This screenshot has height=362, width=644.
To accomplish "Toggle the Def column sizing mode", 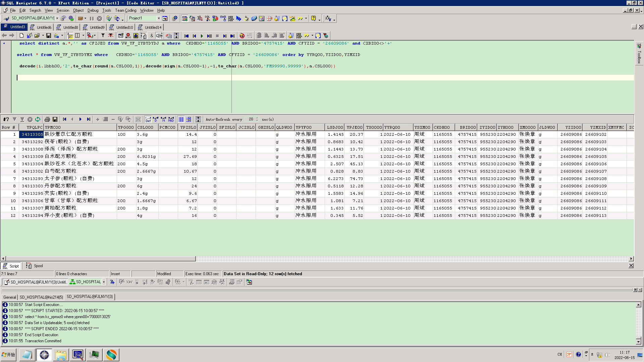I will click(x=148, y=119).
